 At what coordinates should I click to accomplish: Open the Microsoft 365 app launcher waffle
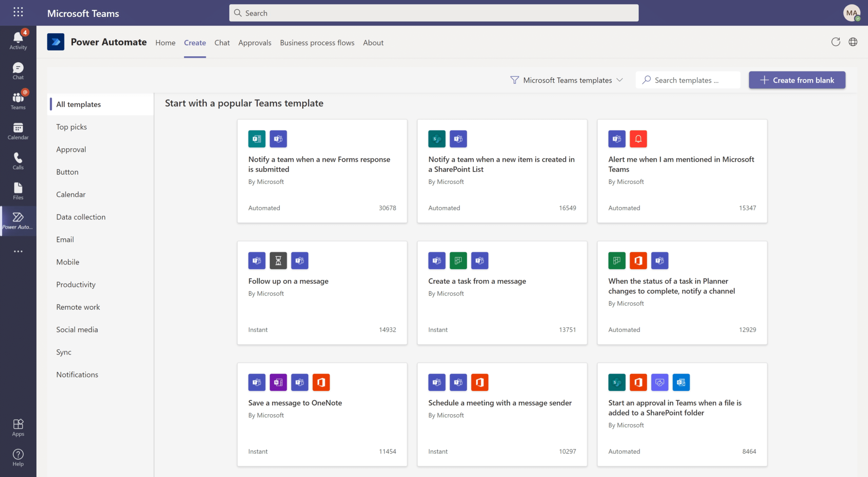18,13
